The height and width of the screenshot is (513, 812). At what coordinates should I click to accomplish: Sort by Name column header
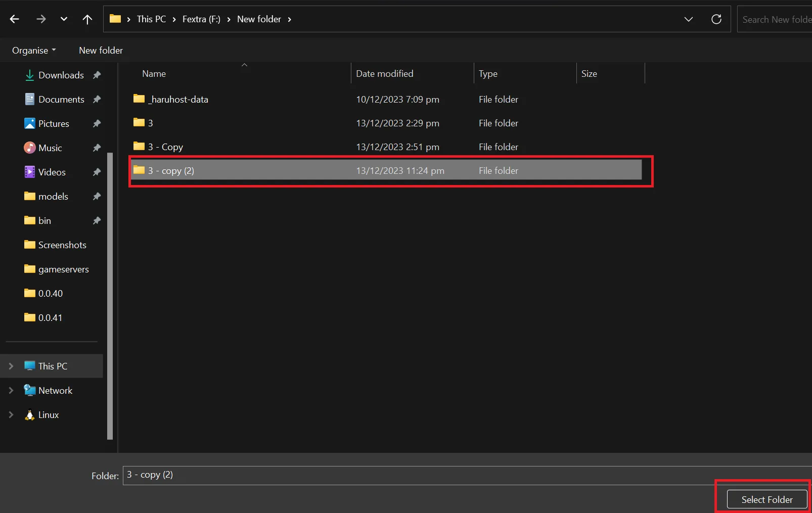[154, 74]
